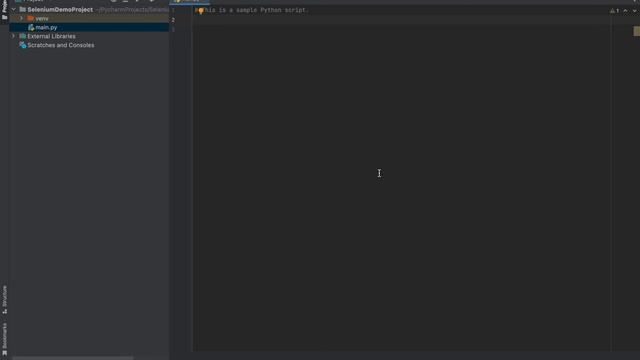Click the intention lightbulb on line 1

[201, 11]
